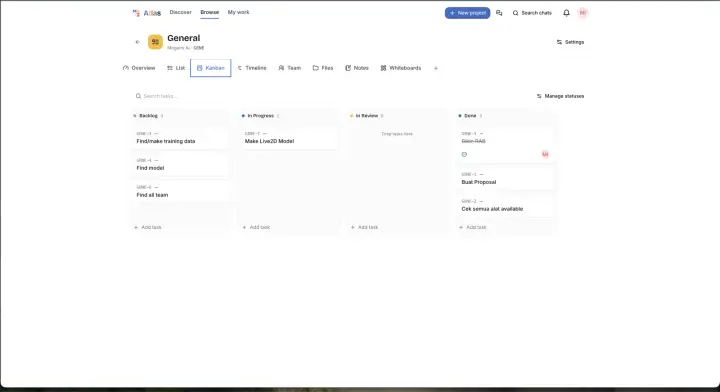The image size is (720, 392).
Task: Click Search chats field
Action: [x=532, y=13]
